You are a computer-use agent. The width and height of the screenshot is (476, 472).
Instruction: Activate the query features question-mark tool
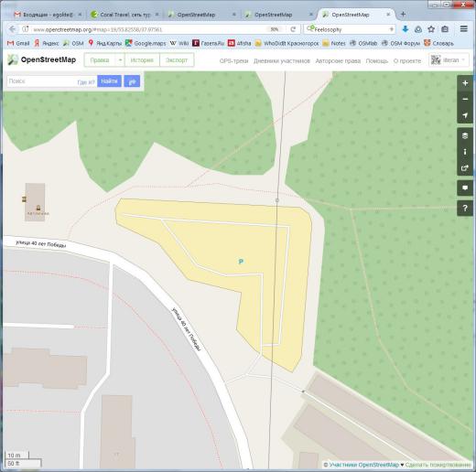[465, 209]
